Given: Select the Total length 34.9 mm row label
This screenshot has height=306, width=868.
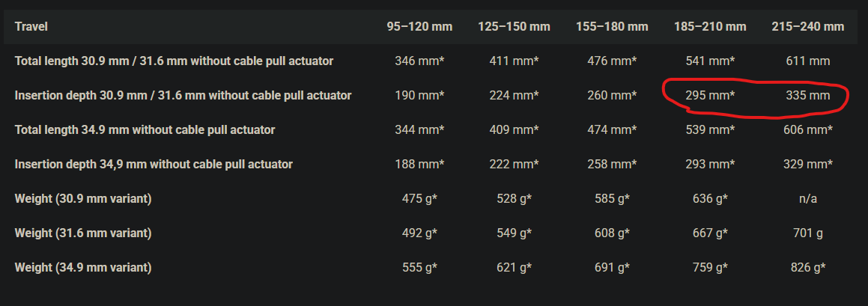Looking at the screenshot, I should [x=145, y=129].
